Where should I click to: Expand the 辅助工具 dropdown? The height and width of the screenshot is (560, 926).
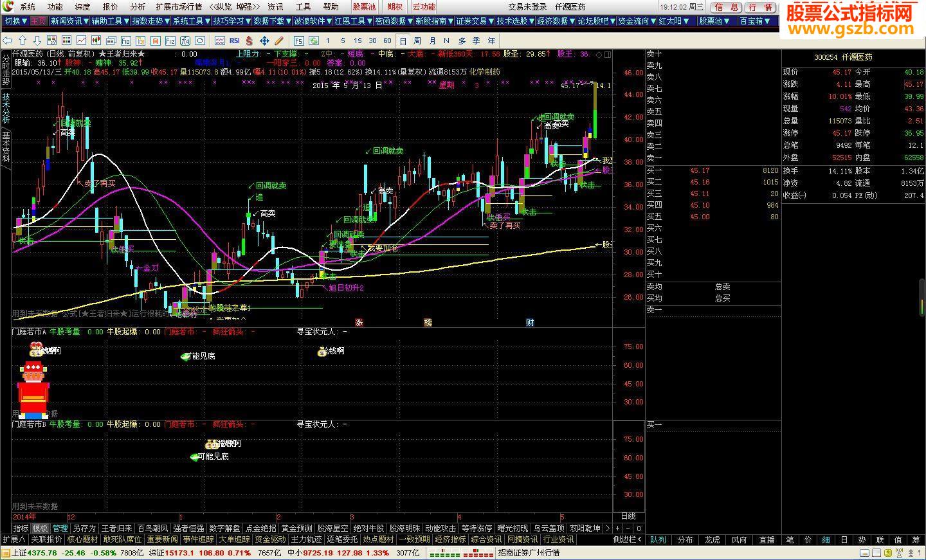click(x=110, y=21)
